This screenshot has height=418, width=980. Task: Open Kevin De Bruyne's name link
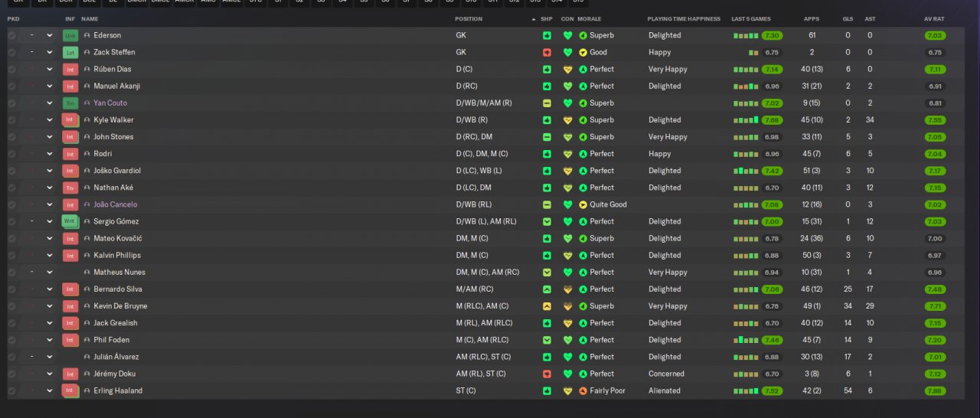click(120, 306)
